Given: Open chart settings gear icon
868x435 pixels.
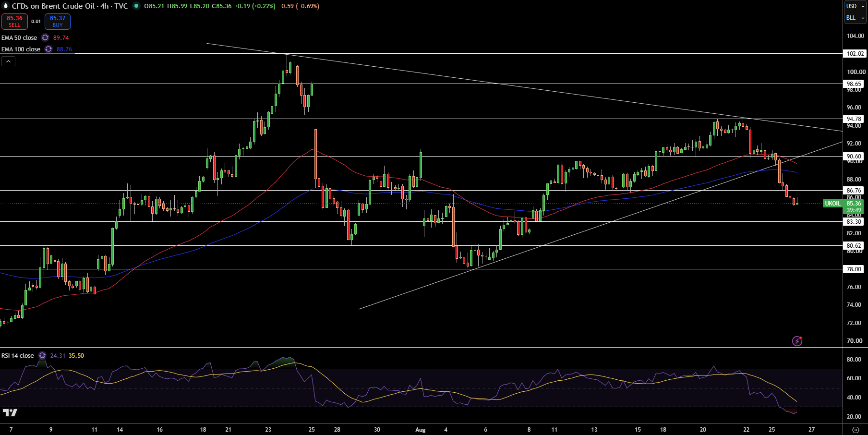Looking at the screenshot, I should (x=856, y=430).
